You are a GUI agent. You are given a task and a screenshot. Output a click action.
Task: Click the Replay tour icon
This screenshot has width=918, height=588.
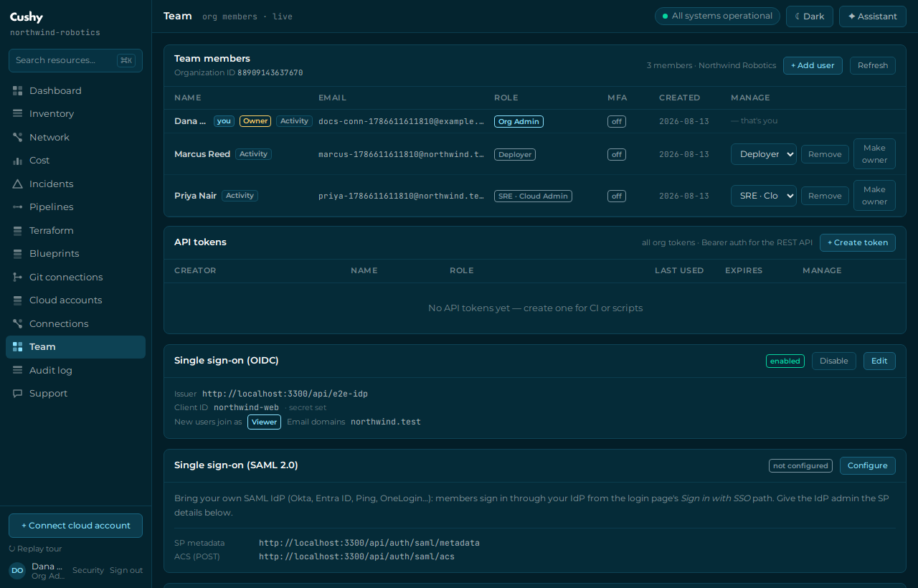coord(12,549)
